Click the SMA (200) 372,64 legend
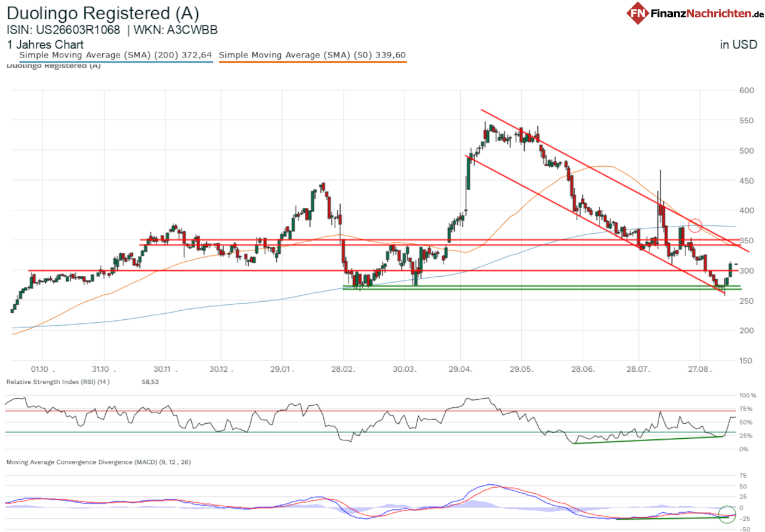The image size is (765, 532). click(x=116, y=55)
